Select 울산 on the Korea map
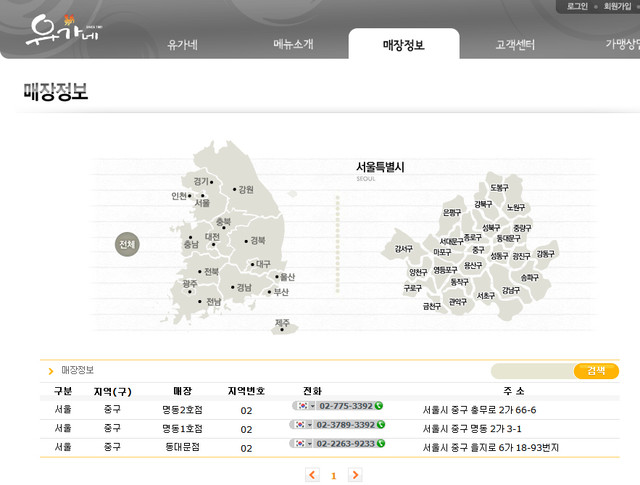Viewport: 640px width, 485px height. (x=284, y=277)
